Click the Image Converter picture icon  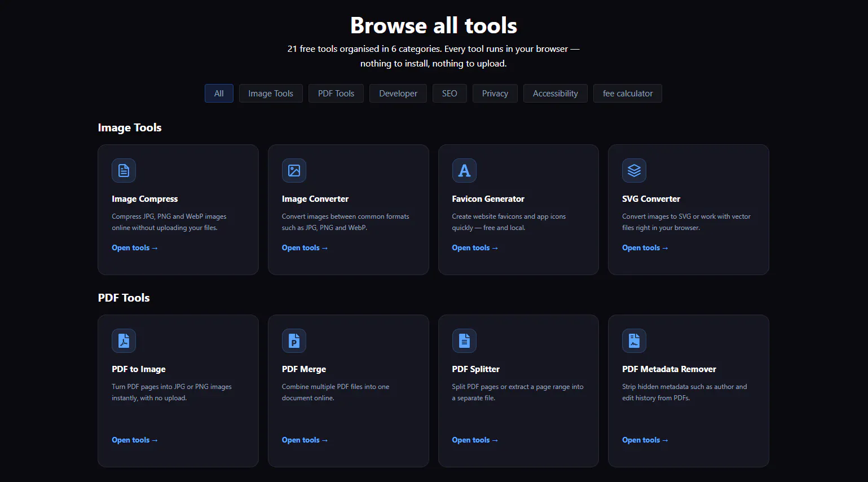point(294,170)
